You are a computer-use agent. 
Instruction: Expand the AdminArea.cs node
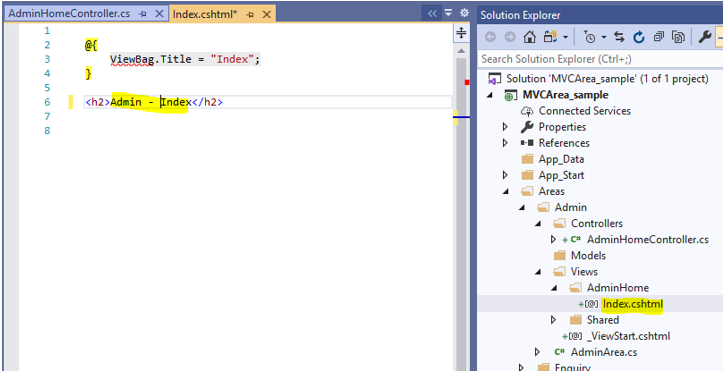[x=537, y=352]
